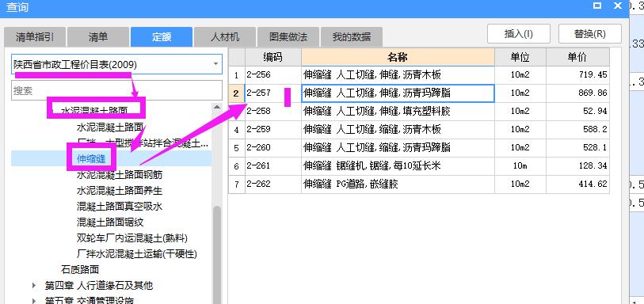
Task: Click the tree panel scrollbar thumb
Action: [x=217, y=254]
